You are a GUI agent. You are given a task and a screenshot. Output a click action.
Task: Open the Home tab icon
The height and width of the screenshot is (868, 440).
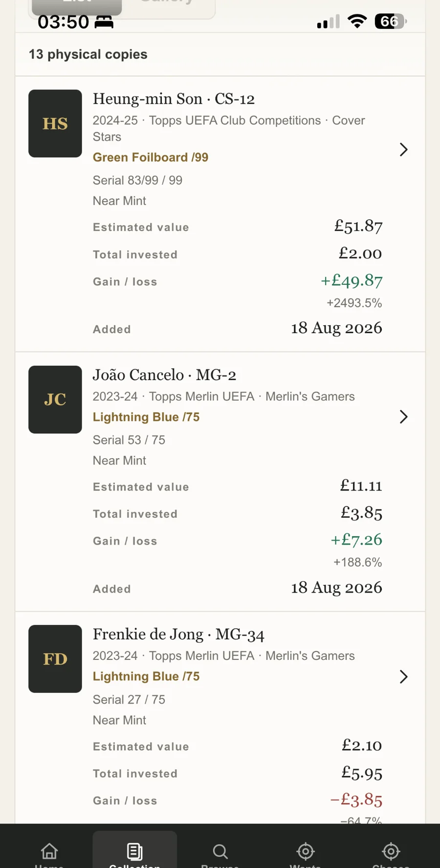pos(49,851)
